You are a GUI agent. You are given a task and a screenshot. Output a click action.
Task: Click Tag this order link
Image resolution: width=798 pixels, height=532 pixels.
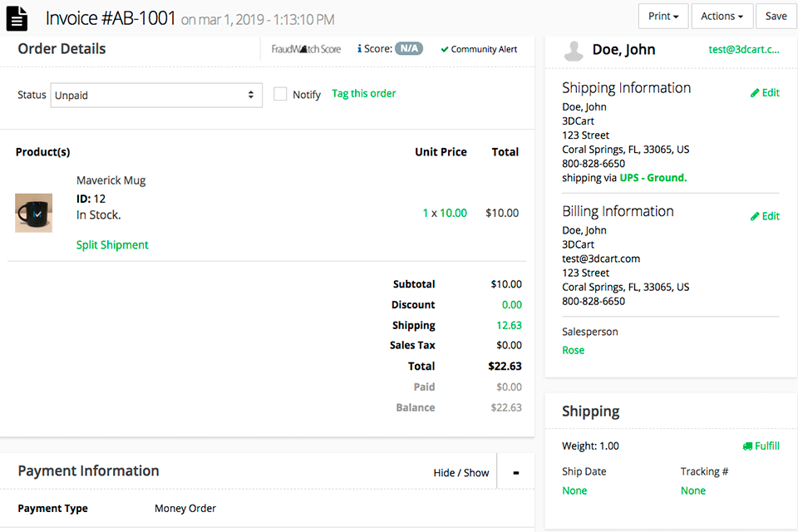pyautogui.click(x=364, y=94)
